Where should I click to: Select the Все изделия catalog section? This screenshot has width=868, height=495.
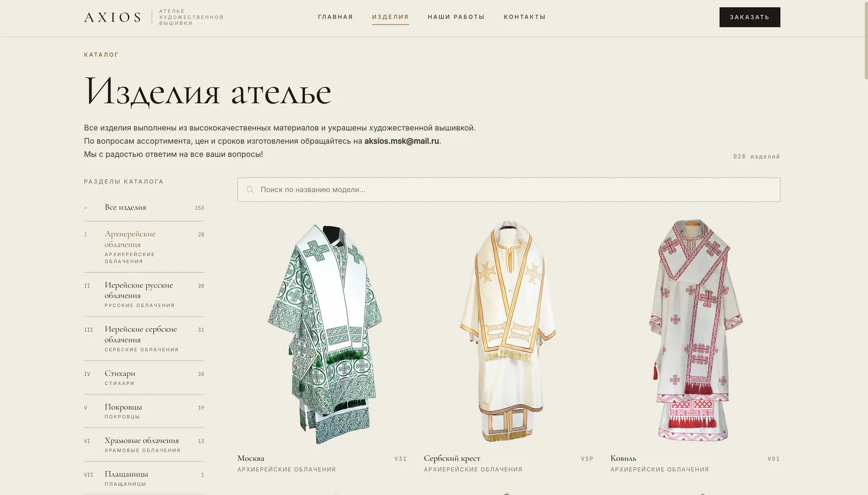pyautogui.click(x=144, y=208)
